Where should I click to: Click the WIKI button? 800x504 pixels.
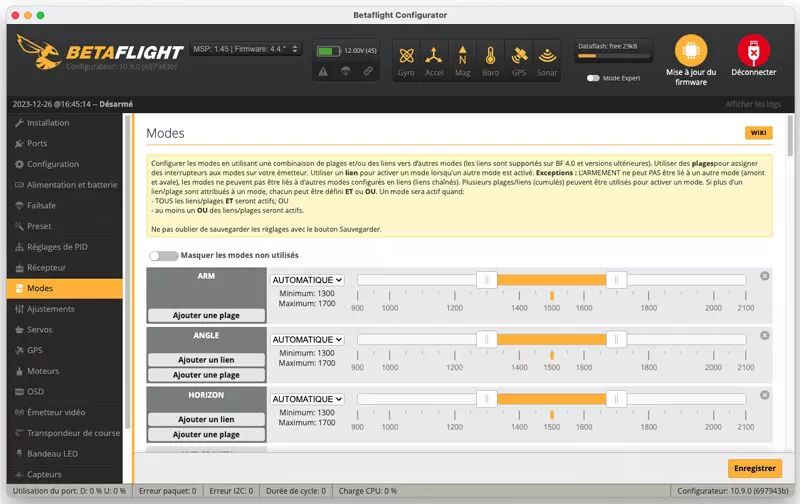coord(758,133)
